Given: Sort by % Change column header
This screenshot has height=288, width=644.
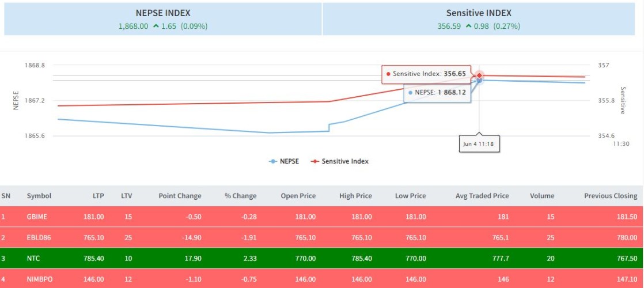Looking at the screenshot, I should (240, 196).
